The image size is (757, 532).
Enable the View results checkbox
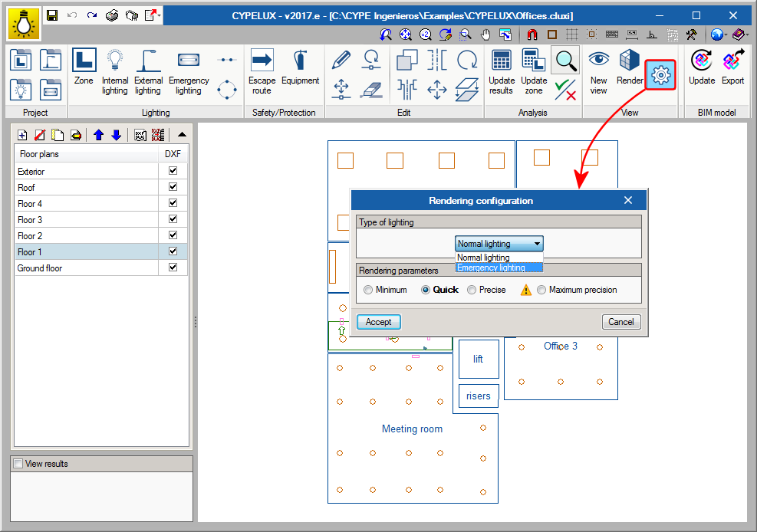coord(19,464)
